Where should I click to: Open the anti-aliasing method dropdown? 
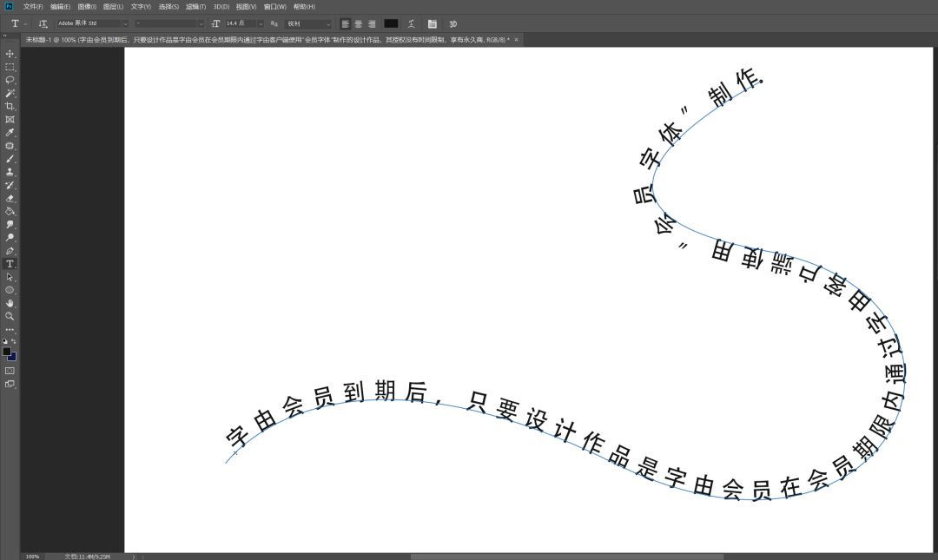(327, 23)
